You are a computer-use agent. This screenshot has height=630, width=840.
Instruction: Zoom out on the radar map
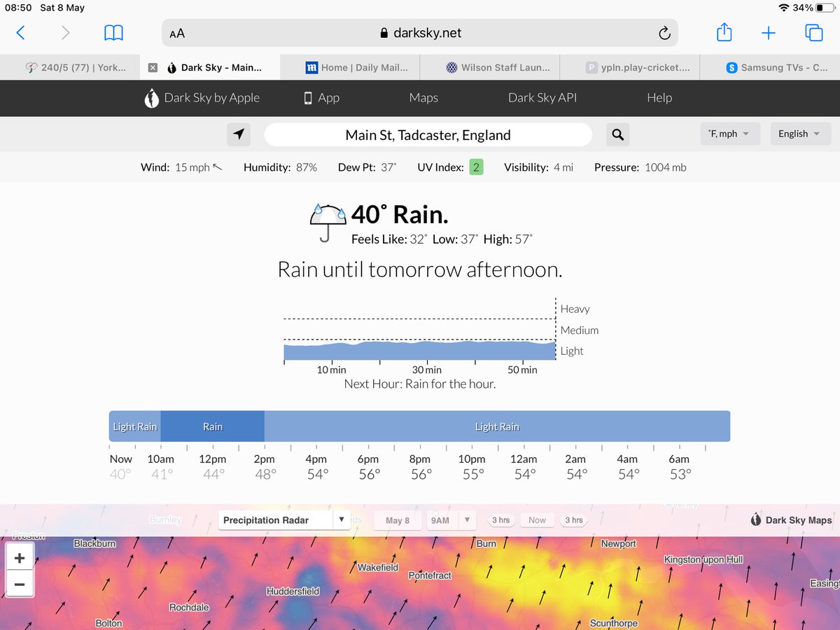click(20, 584)
